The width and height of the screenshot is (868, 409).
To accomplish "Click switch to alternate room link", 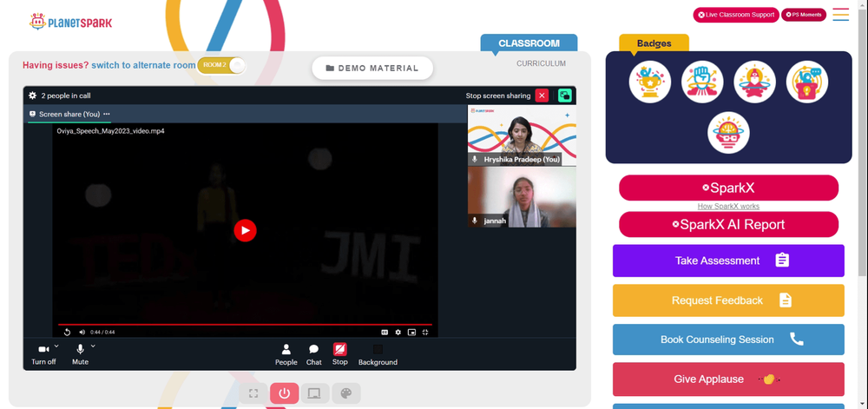I will tap(143, 65).
